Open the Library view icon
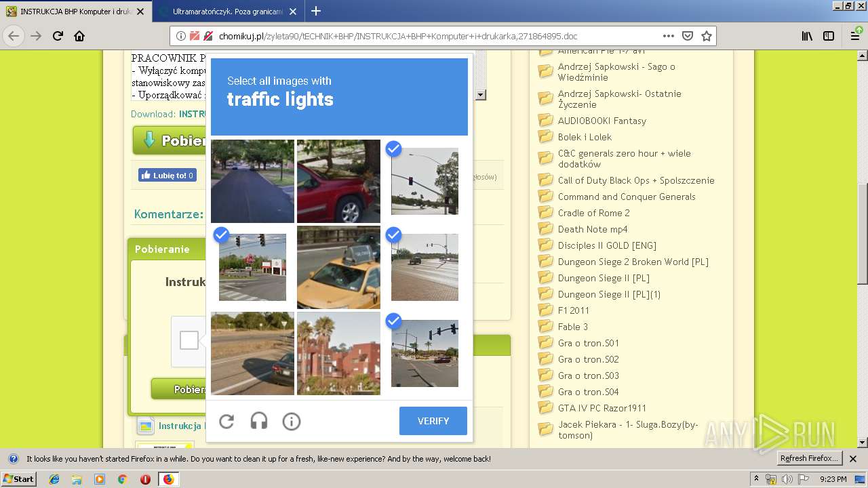The image size is (868, 488). 807,36
